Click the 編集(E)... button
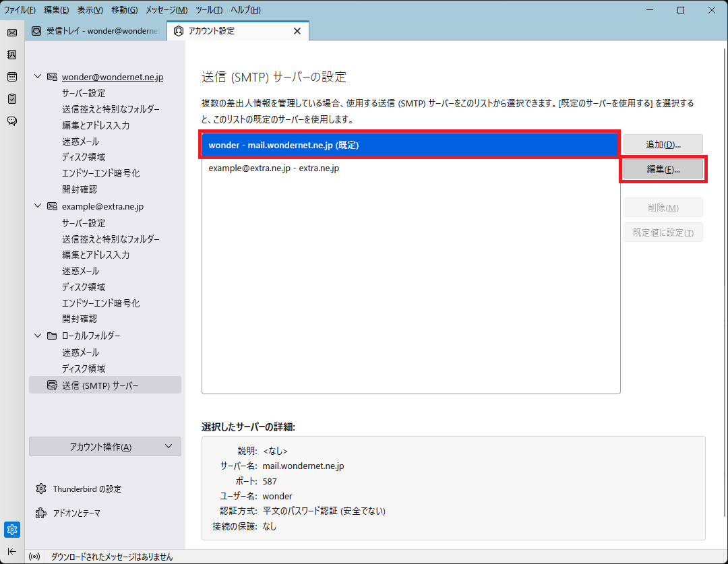Screen dimensions: 728x564 663,169
